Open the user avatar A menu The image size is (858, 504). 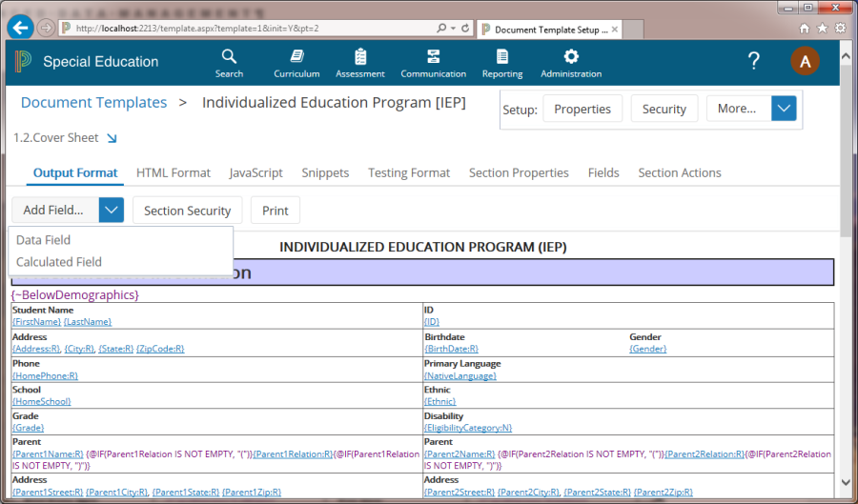click(x=805, y=62)
